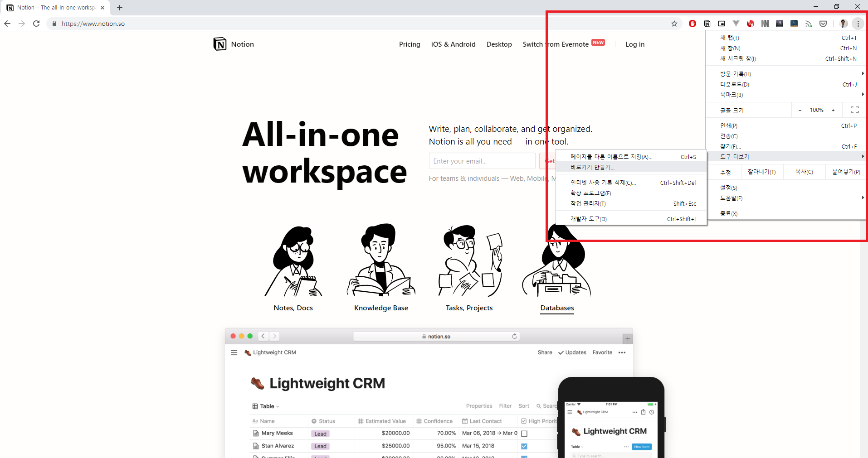868x458 pixels.
Task: Click 복사 (copy) in the edit row
Action: pos(804,172)
